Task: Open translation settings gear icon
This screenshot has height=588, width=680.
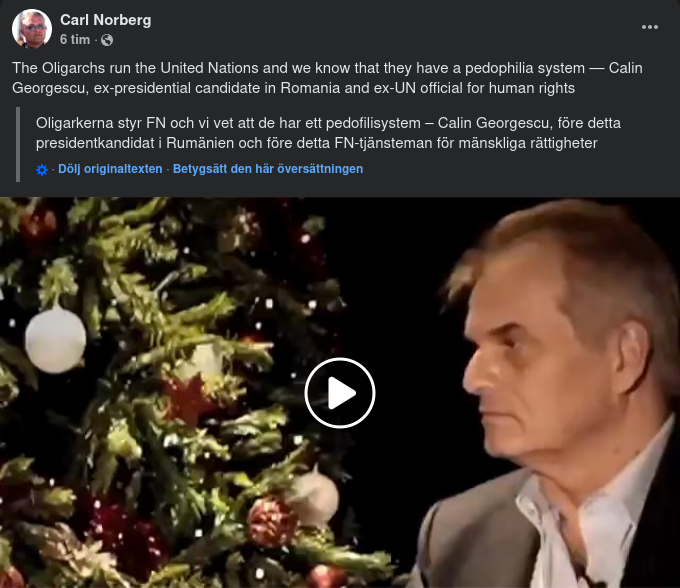Action: tap(42, 170)
